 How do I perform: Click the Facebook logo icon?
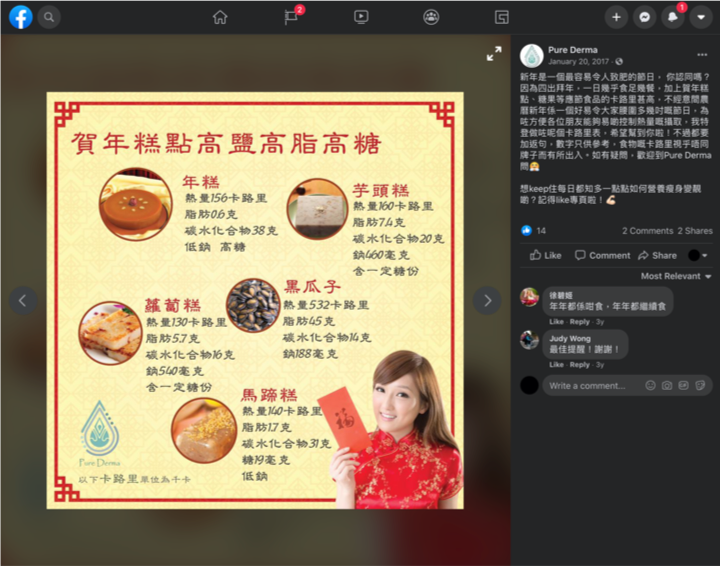(x=20, y=17)
